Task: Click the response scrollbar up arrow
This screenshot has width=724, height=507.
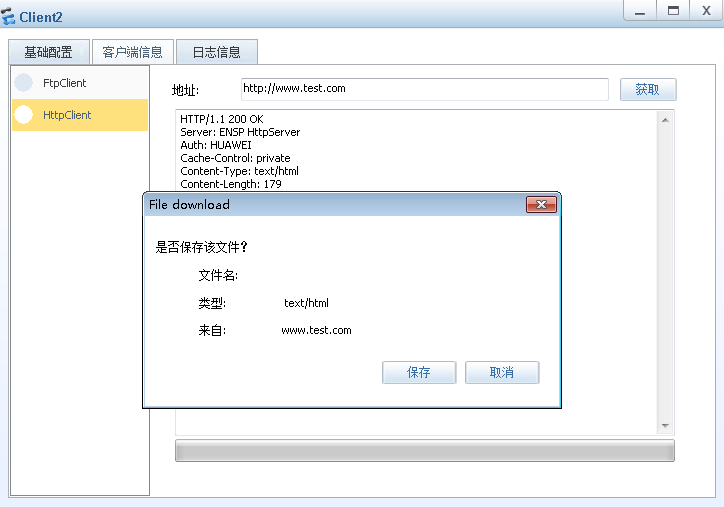Action: tap(665, 120)
